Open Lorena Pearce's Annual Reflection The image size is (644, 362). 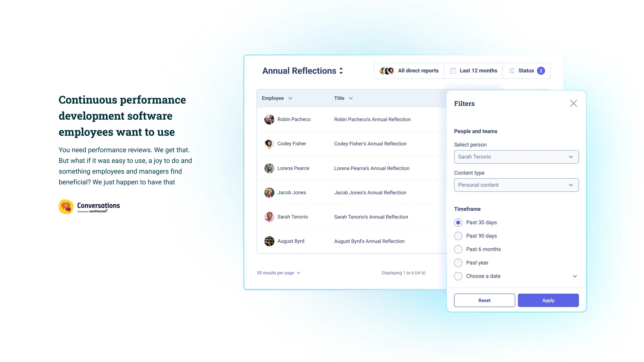click(x=372, y=168)
